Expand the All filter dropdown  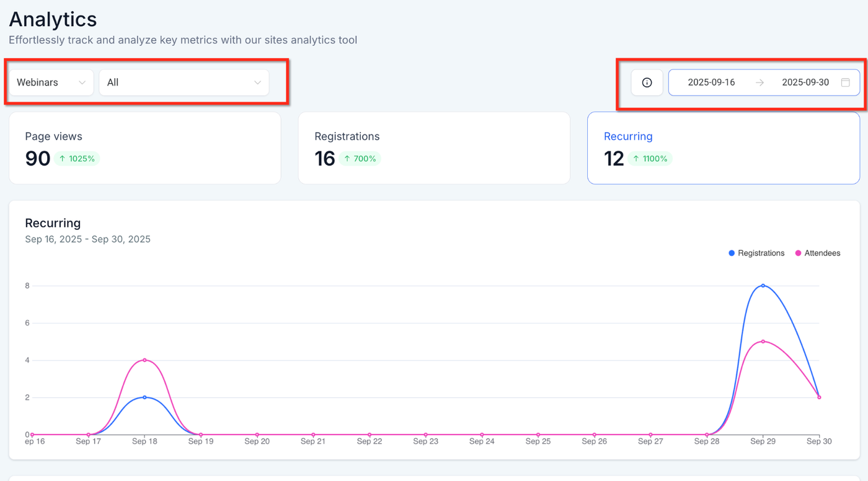pos(184,82)
